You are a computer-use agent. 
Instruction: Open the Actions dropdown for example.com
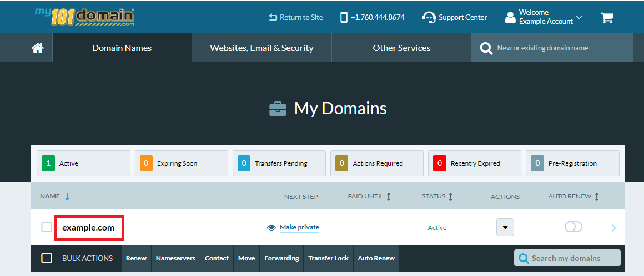click(x=505, y=227)
